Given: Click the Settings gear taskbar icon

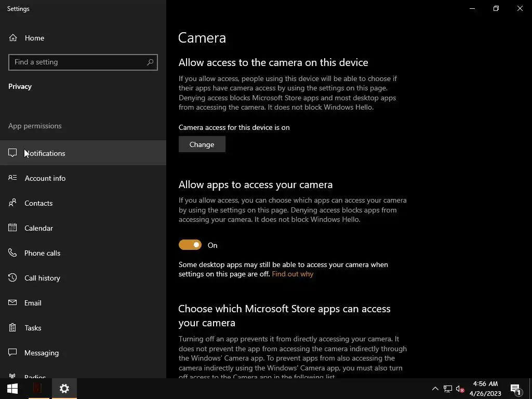Looking at the screenshot, I should pos(64,389).
